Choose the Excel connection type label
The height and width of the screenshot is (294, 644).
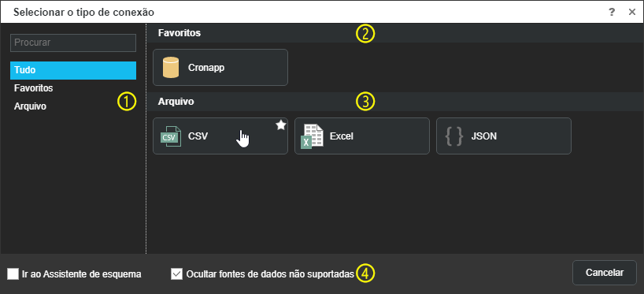point(342,136)
